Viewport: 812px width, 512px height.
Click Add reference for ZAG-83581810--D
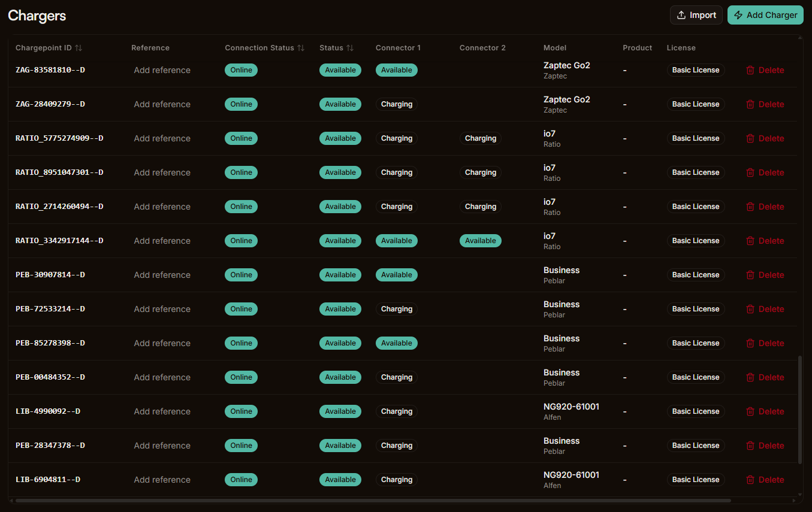[162, 70]
